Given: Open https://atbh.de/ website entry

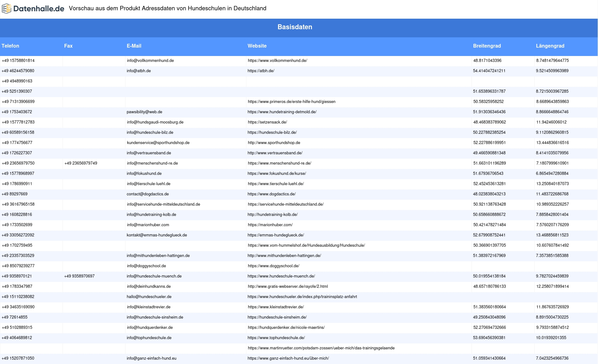Looking at the screenshot, I should click(x=261, y=71).
